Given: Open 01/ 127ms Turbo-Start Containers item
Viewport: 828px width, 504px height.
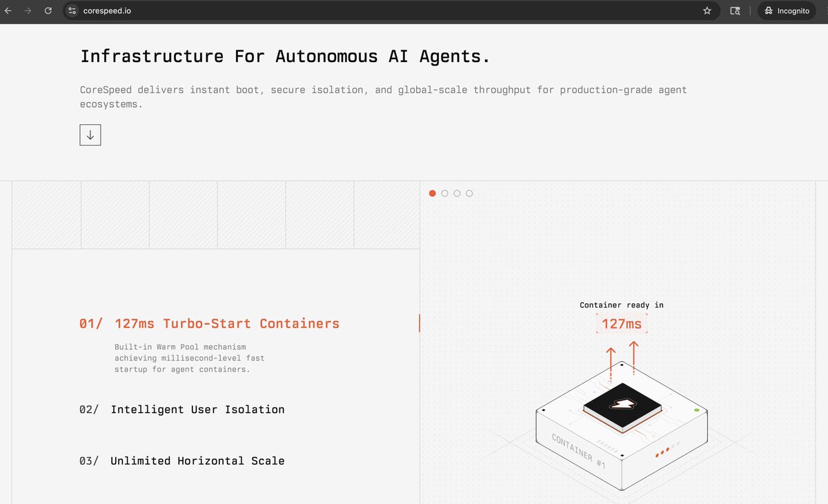Looking at the screenshot, I should pos(210,323).
